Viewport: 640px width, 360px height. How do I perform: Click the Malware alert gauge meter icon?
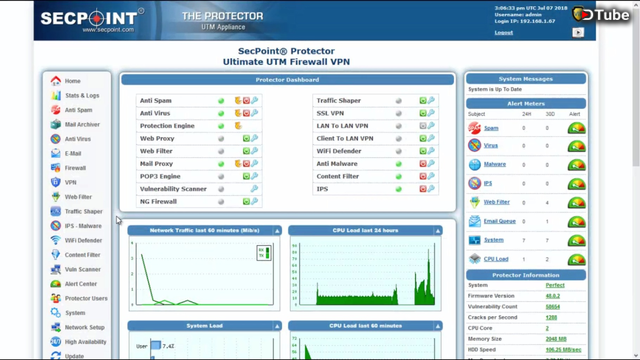(x=576, y=164)
